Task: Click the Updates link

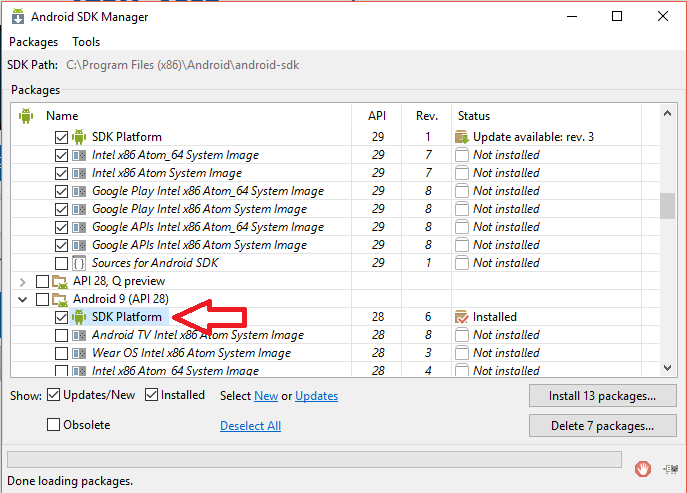Action: [x=316, y=396]
